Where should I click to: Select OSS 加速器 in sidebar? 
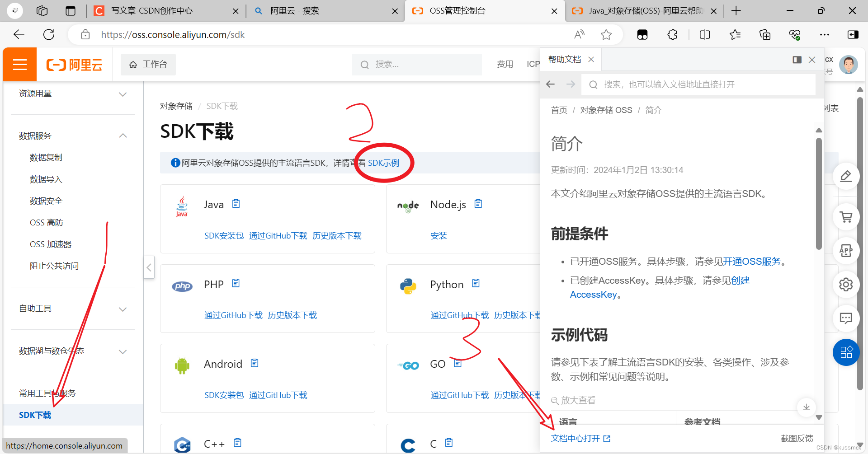[51, 244]
